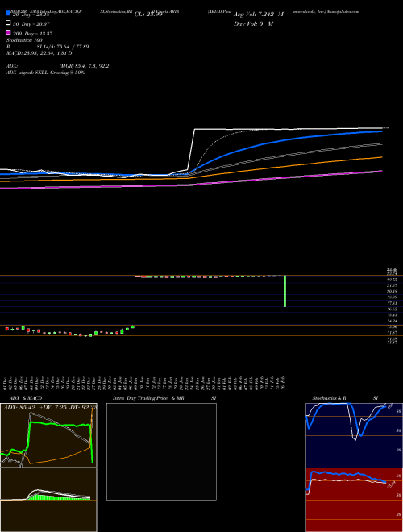Click the white 50 Day EMA legend swatch
Screen dimensions: 403x532
[x=8, y=23]
